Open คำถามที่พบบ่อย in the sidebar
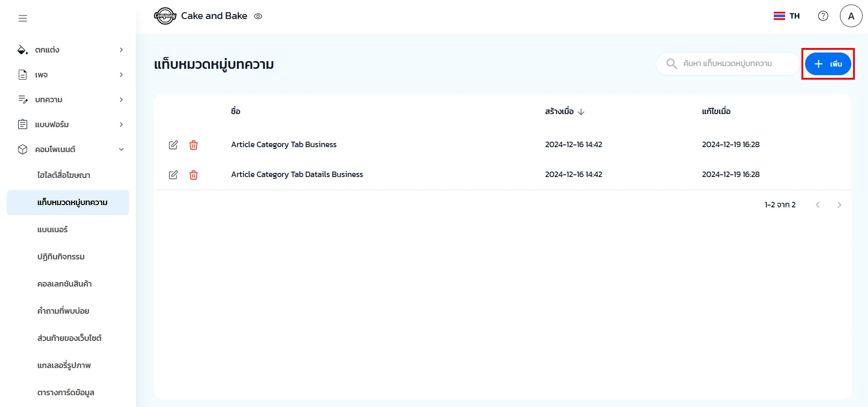 [63, 311]
